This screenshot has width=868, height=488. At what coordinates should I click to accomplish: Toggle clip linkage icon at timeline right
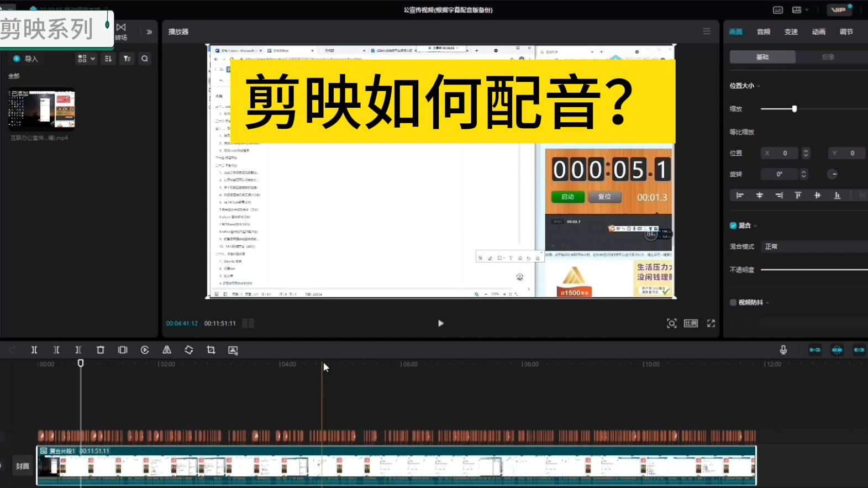click(859, 350)
